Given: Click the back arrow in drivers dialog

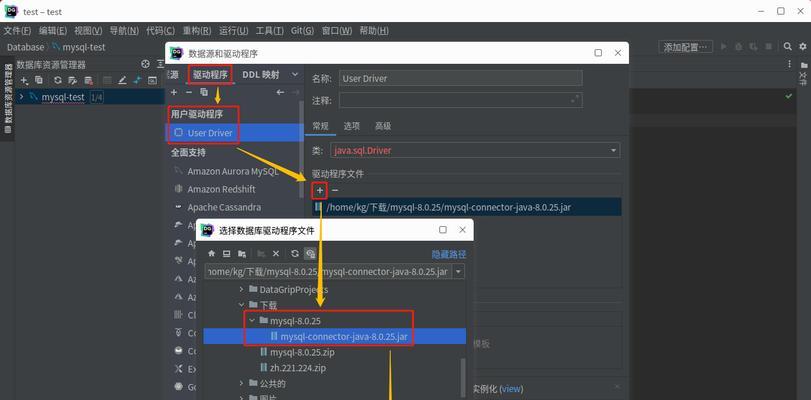Looking at the screenshot, I should [280, 92].
